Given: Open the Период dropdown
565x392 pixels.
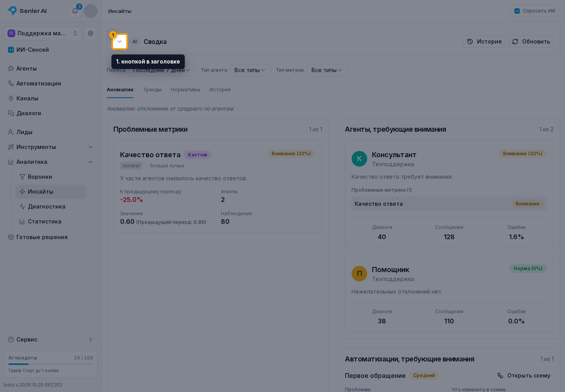Looking at the screenshot, I should point(162,70).
